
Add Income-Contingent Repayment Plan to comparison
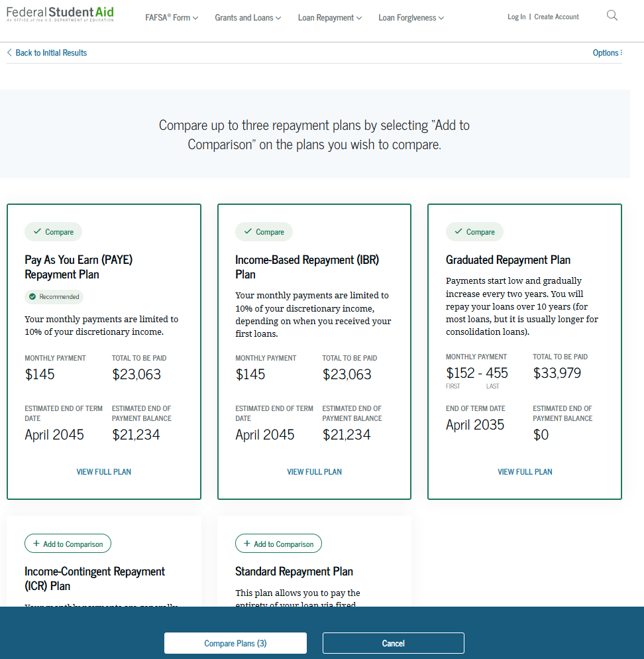[68, 543]
